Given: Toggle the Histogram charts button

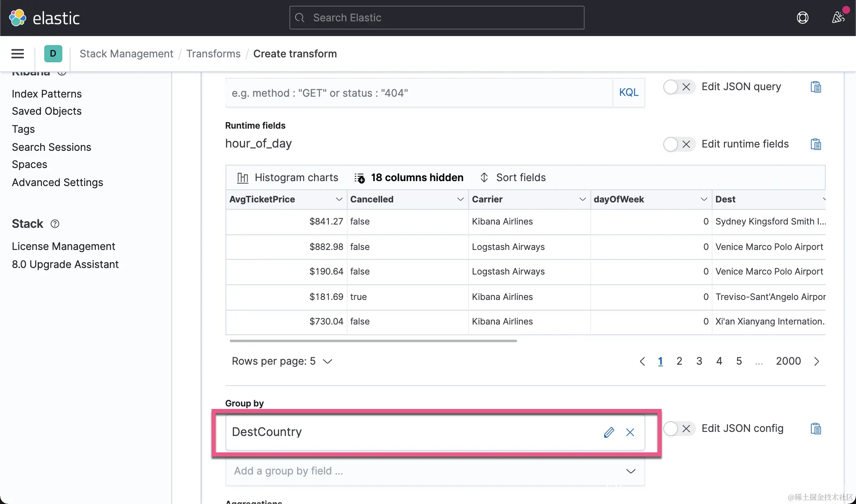Looking at the screenshot, I should pyautogui.click(x=288, y=177).
